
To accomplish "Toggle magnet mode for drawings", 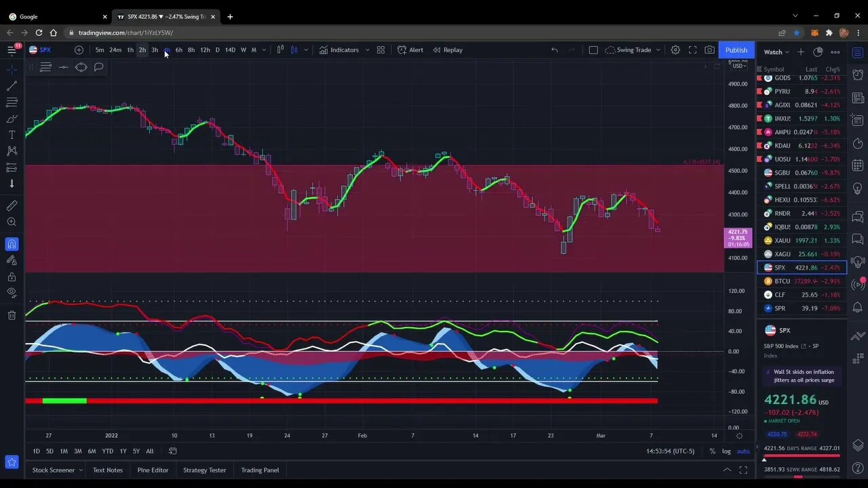I will (12, 244).
